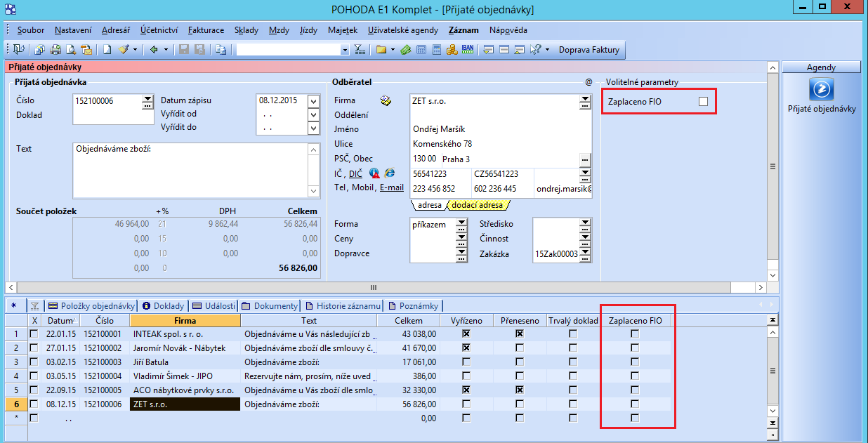
Task: Switch to Historie záznamu tab
Action: coord(343,306)
